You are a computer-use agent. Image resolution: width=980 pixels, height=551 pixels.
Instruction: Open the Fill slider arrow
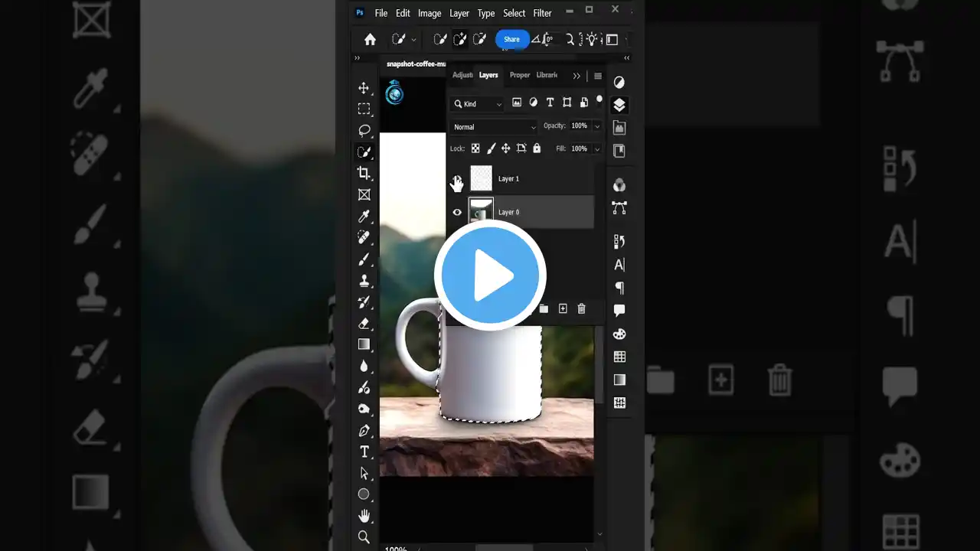click(x=597, y=149)
